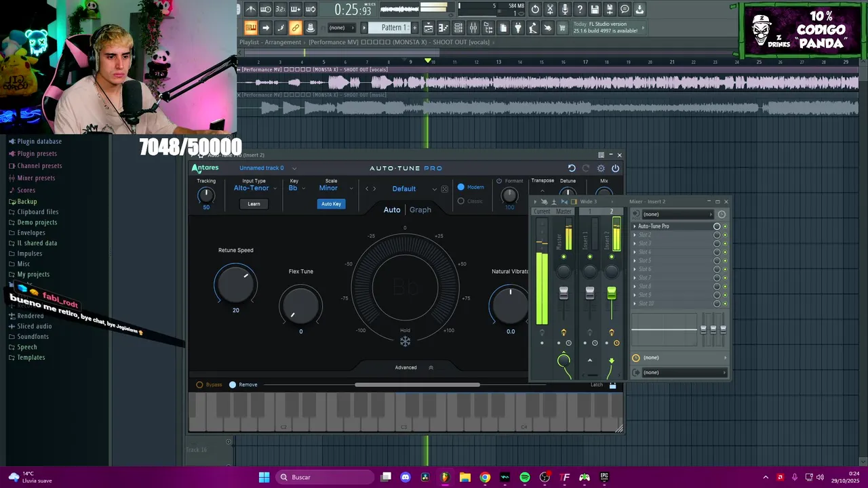The height and width of the screenshot is (488, 868).
Task: Open the Key Bb dropdown
Action: coord(297,188)
